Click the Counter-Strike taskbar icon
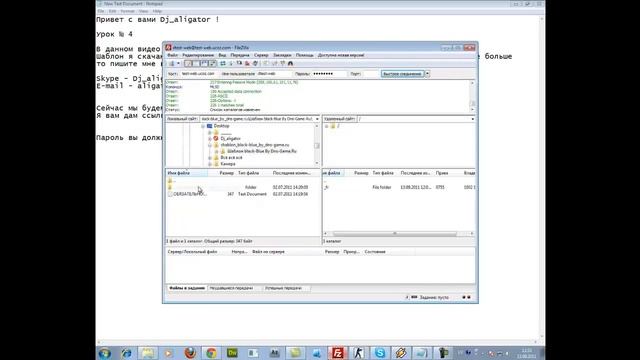 pyautogui.click(x=359, y=353)
